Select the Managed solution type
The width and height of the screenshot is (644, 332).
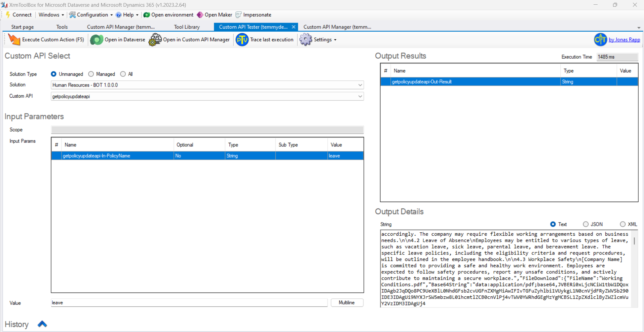[91, 74]
